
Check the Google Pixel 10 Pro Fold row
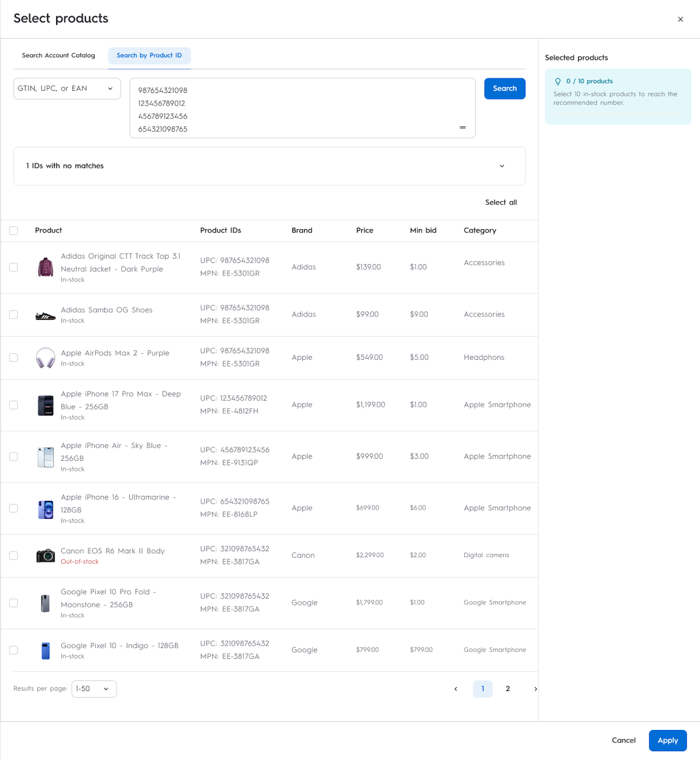(x=14, y=603)
